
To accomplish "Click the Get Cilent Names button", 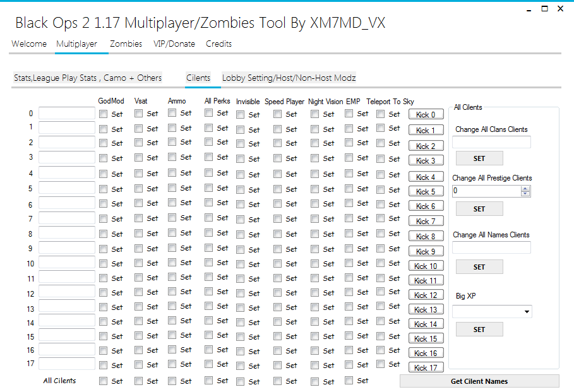I will tap(479, 381).
